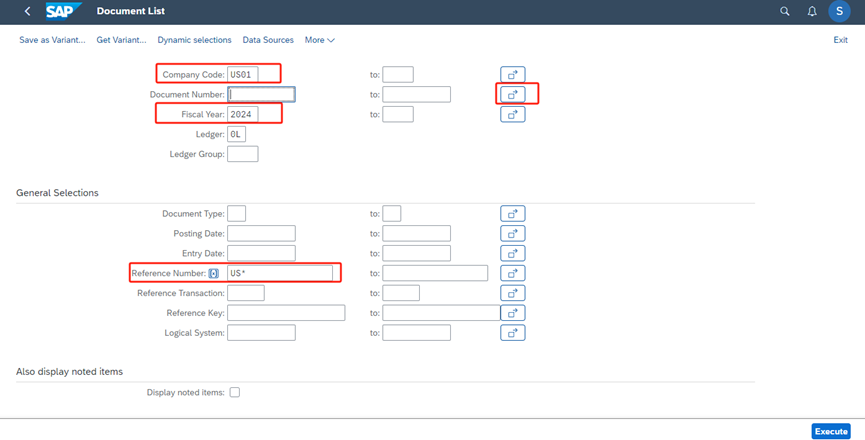
Task: Expand the More menu
Action: pos(319,40)
